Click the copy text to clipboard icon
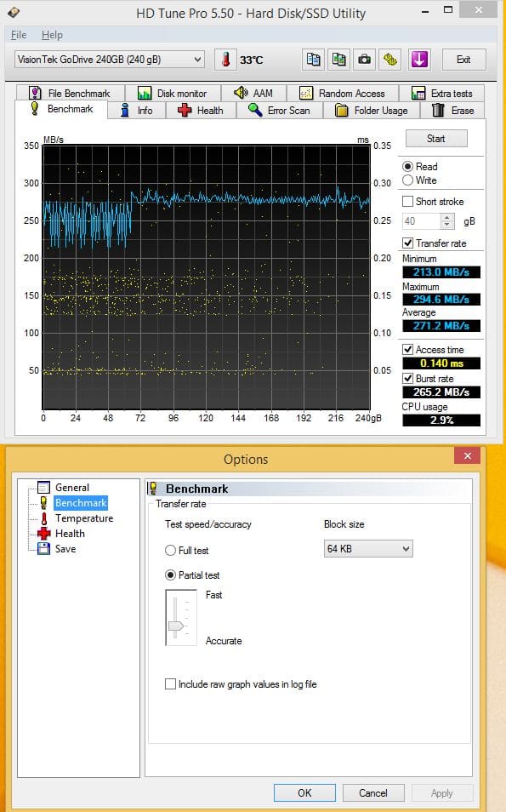Image resolution: width=506 pixels, height=812 pixels. 313,60
